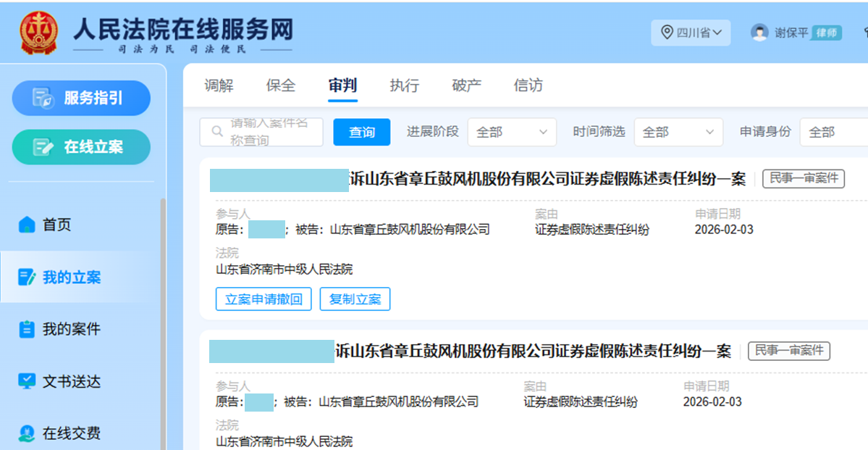This screenshot has width=868, height=450.
Task: Open 服务指引 button
Action: tap(81, 98)
